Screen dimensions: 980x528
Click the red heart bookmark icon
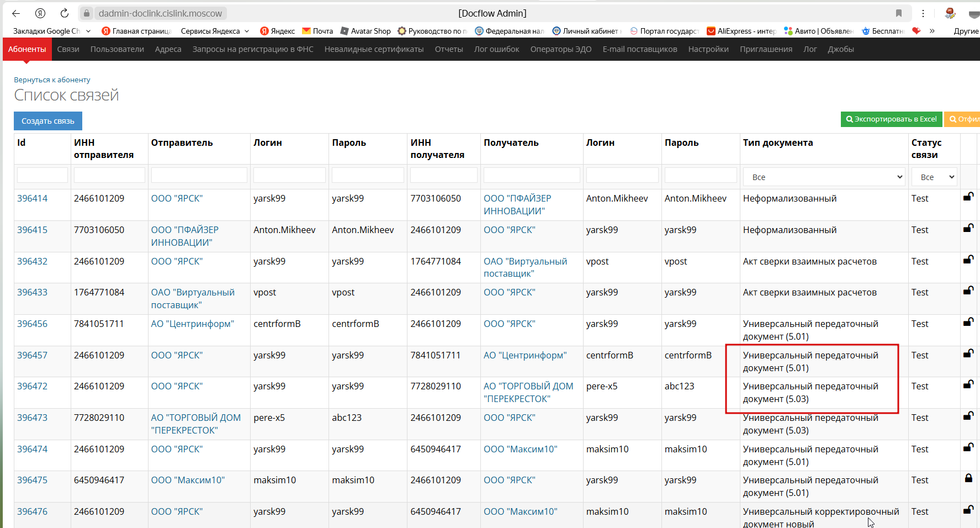click(x=917, y=31)
